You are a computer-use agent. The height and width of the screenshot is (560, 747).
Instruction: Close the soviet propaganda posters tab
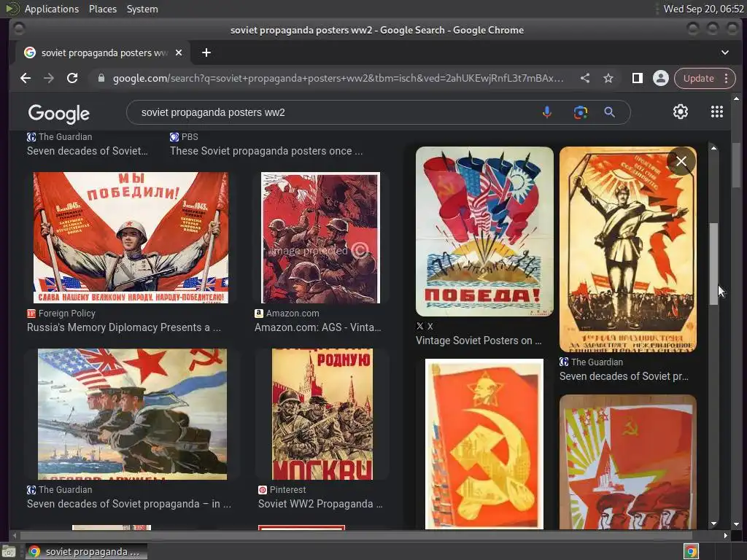pyautogui.click(x=179, y=52)
